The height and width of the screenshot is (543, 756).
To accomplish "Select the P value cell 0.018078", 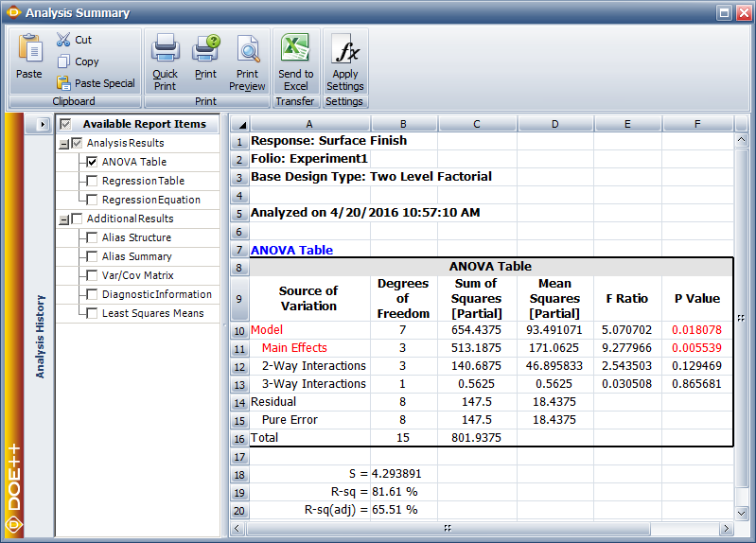I will (697, 330).
